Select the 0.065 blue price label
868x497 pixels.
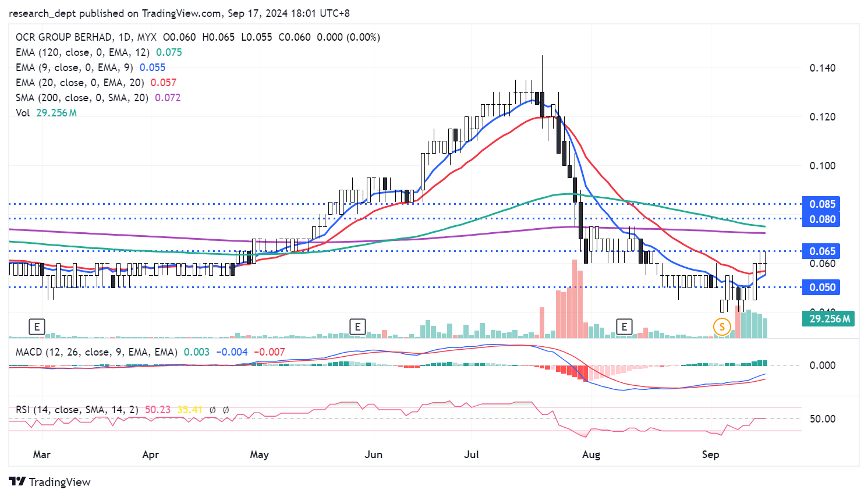click(821, 251)
